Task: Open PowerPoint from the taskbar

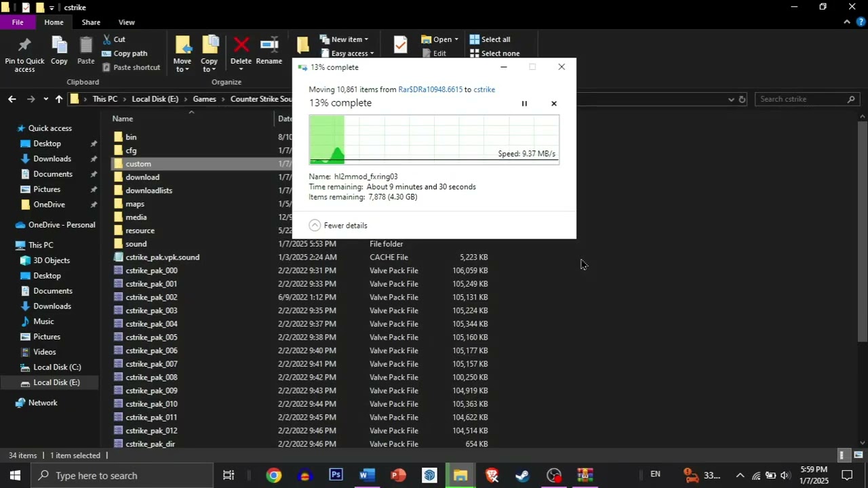Action: pos(398,475)
